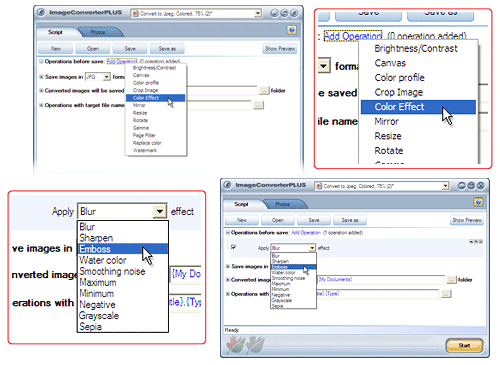
Task: Click the yellow Start button
Action: (464, 345)
